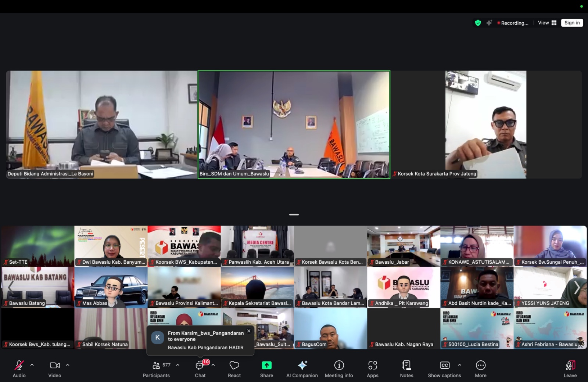This screenshot has height=382, width=588.
Task: Start screen Share
Action: pos(266,369)
